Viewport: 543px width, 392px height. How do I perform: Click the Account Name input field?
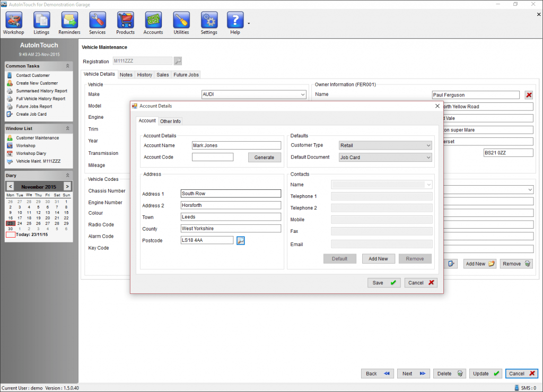[237, 145]
